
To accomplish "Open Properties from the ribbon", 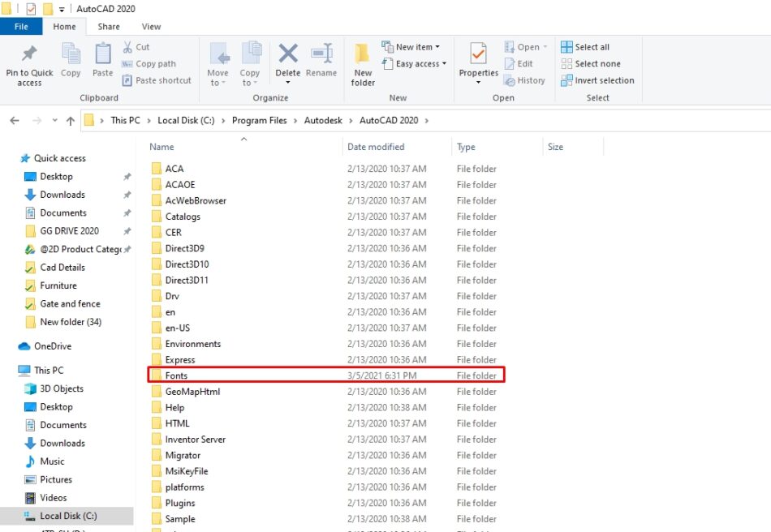I will pos(478,55).
